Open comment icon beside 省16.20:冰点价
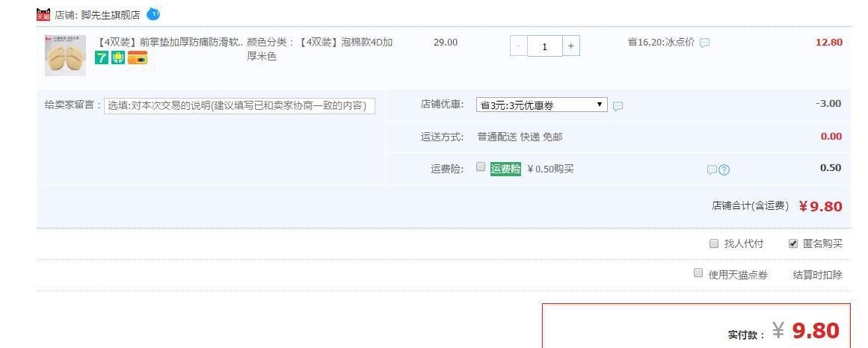Image resolution: width=868 pixels, height=348 pixels. pyautogui.click(x=705, y=43)
